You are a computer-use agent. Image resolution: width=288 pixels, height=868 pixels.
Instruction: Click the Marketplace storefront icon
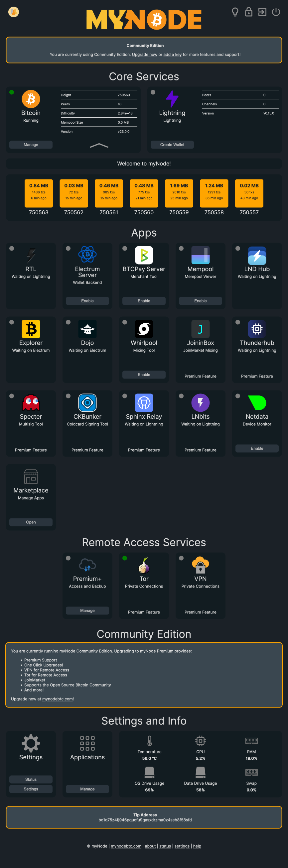point(31,477)
